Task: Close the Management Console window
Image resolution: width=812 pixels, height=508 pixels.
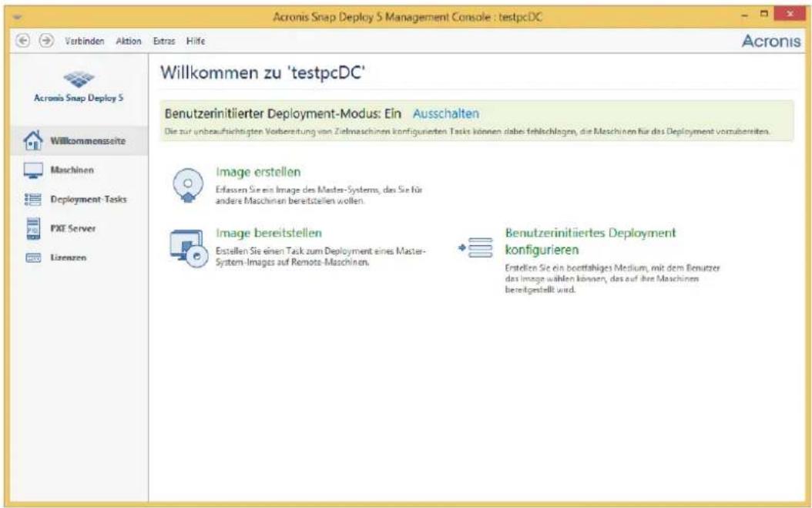Action: [789, 13]
